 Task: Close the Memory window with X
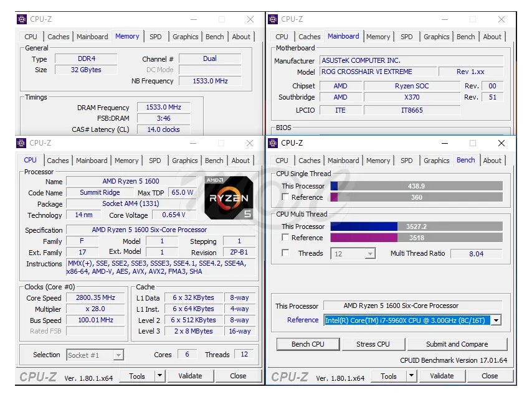pos(250,19)
